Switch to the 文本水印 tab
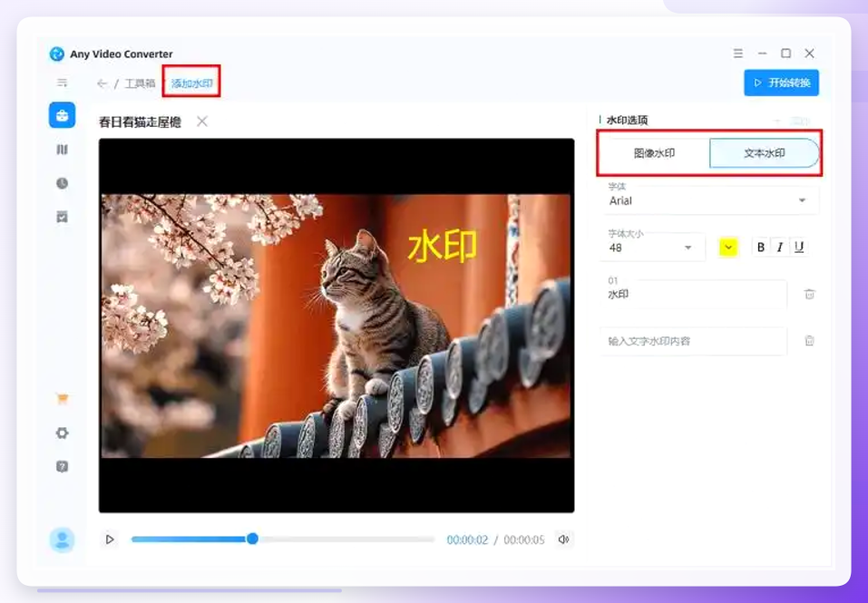This screenshot has height=603, width=868. coord(764,153)
